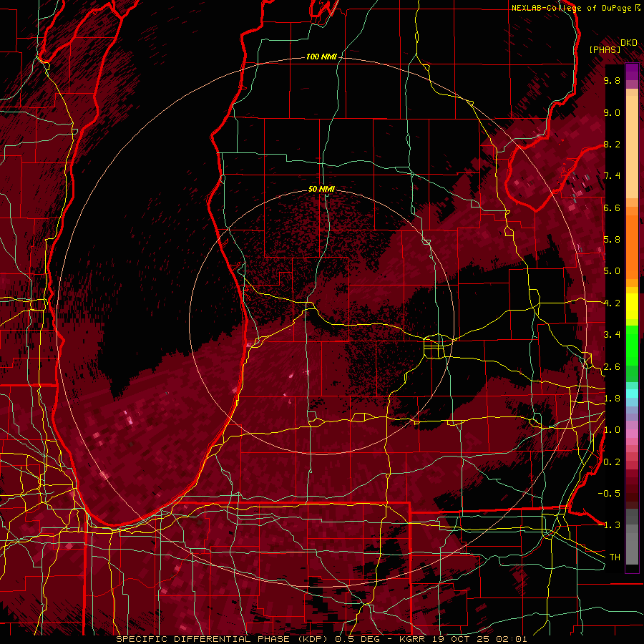
Task: Pick the yellow swatch in the legend bar
Action: click(632, 306)
